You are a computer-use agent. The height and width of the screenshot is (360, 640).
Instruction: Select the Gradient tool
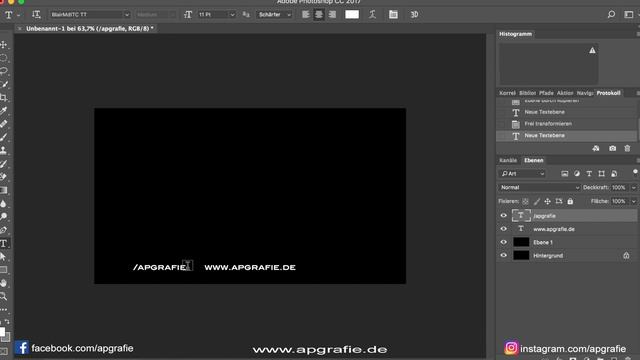(x=4, y=190)
